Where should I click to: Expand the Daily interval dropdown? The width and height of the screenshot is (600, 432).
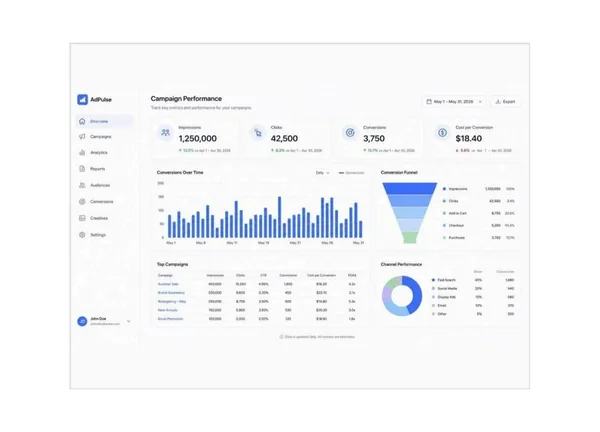pos(322,173)
